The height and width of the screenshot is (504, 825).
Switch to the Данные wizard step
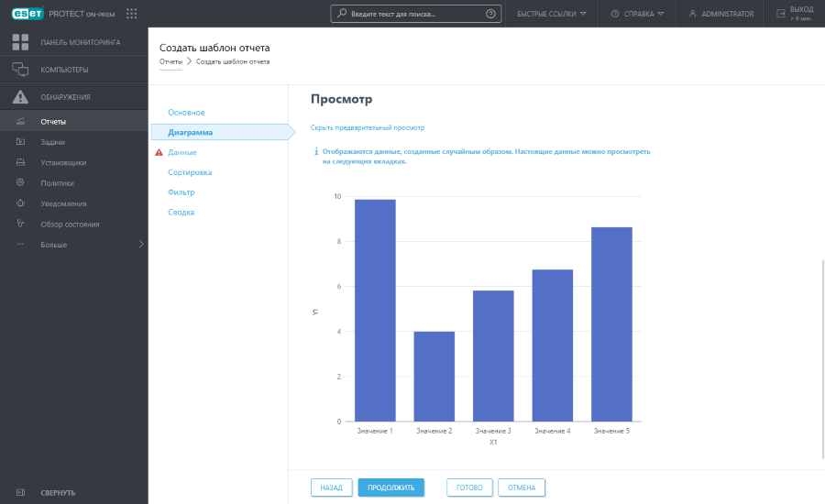click(x=181, y=152)
